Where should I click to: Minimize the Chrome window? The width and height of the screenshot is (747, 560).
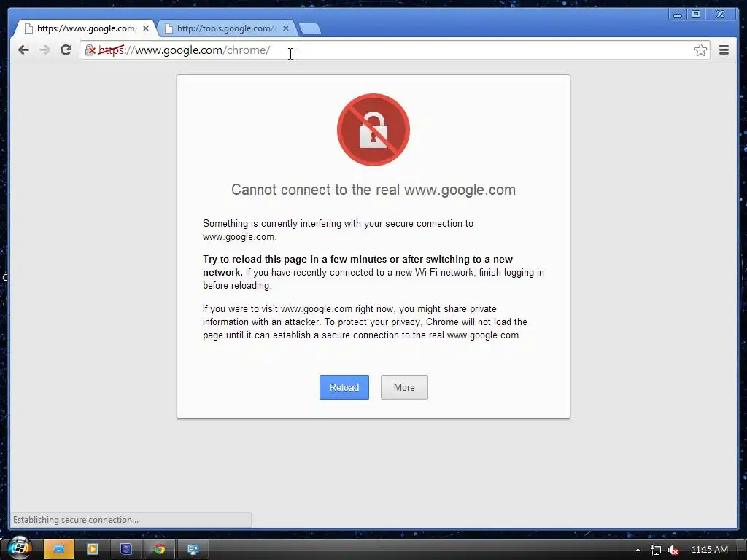click(x=678, y=15)
